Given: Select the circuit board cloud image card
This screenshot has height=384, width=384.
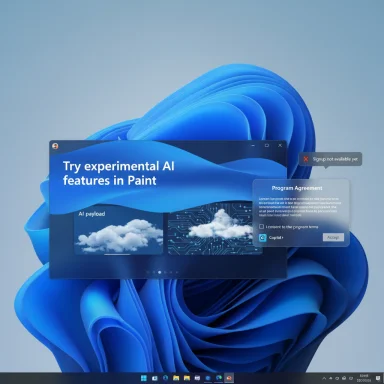Looking at the screenshot, I should point(214,229).
